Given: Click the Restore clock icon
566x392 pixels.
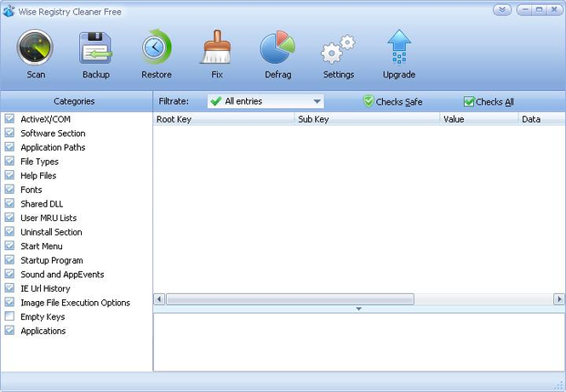Looking at the screenshot, I should 157,48.
